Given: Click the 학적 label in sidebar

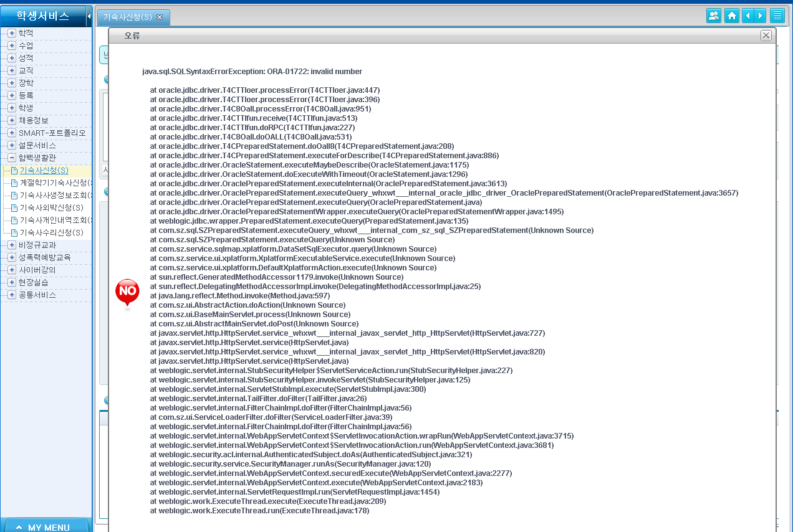Looking at the screenshot, I should 26,33.
